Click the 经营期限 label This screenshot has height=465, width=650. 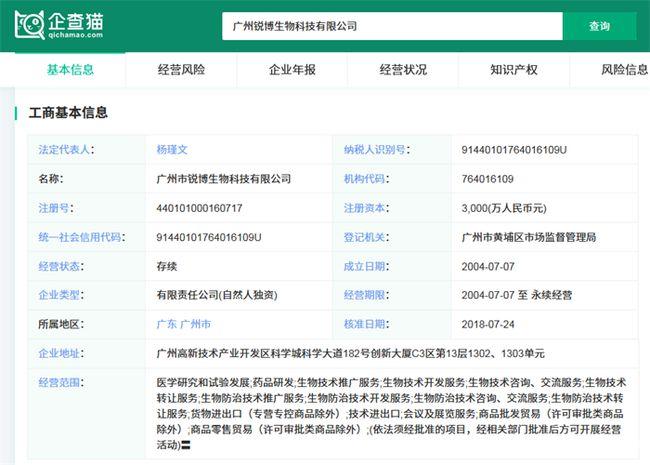pos(366,295)
